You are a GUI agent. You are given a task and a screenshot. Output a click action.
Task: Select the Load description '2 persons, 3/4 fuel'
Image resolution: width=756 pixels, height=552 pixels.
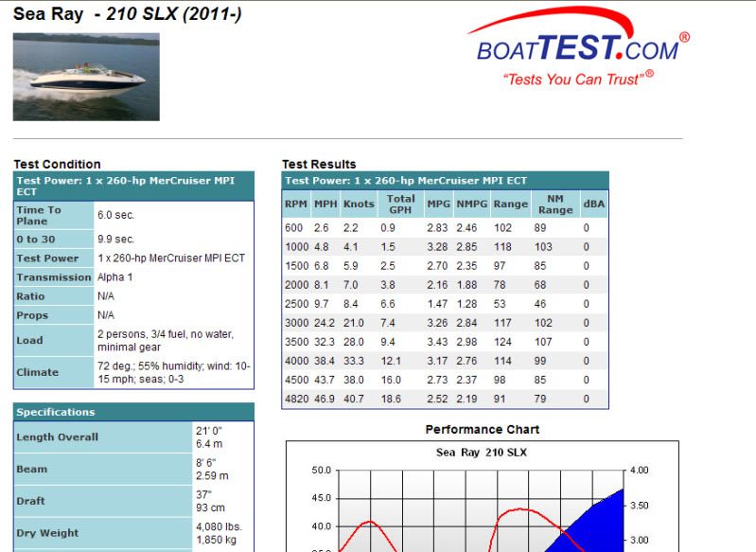pos(148,334)
